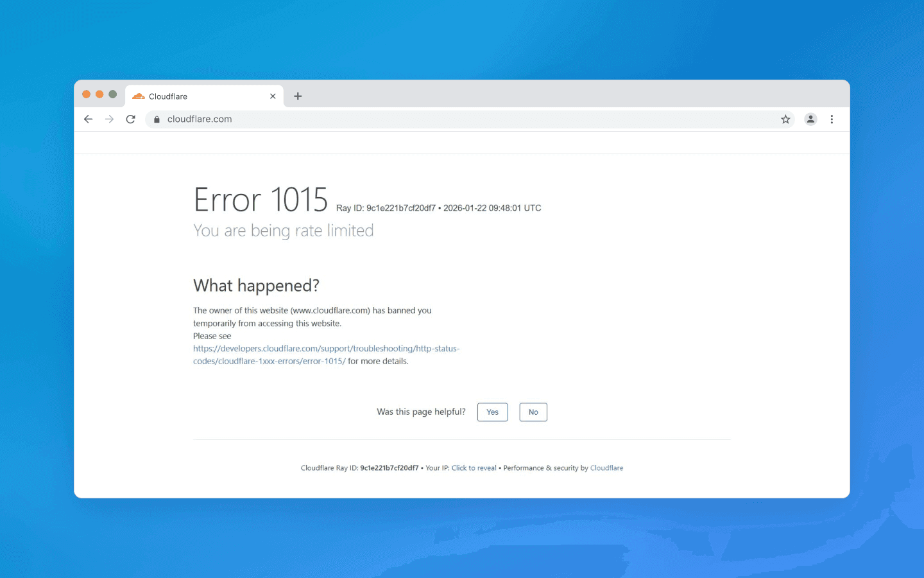The width and height of the screenshot is (924, 578).
Task: Open the browser profile avatar icon
Action: pos(810,119)
